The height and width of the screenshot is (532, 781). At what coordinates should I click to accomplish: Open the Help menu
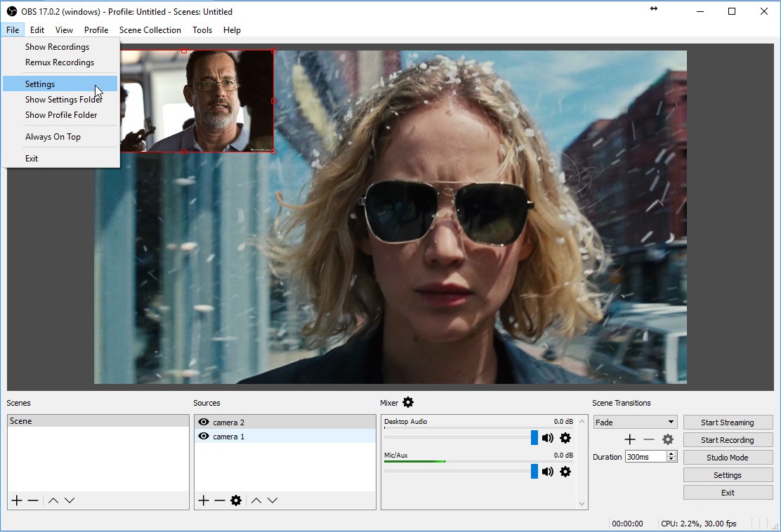point(232,30)
